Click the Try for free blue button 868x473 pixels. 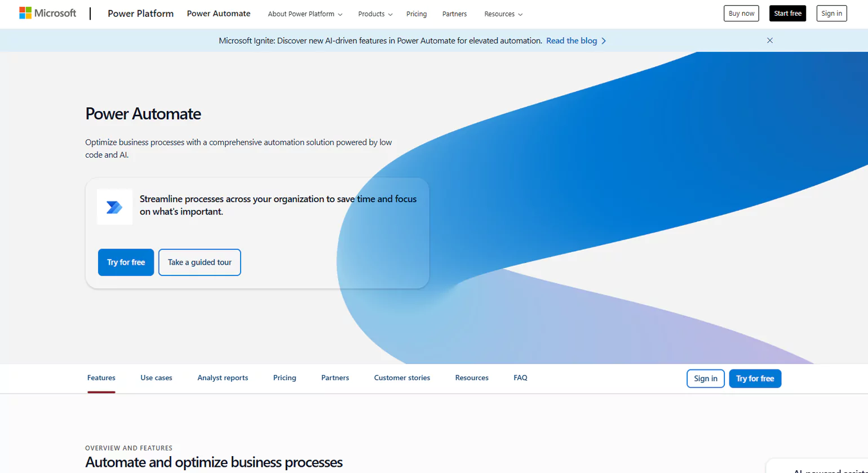tap(125, 262)
